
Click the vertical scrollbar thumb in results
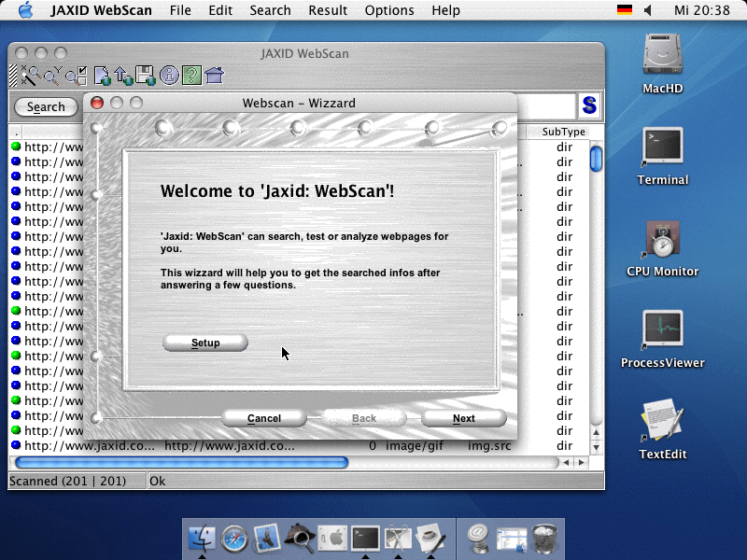click(x=596, y=159)
